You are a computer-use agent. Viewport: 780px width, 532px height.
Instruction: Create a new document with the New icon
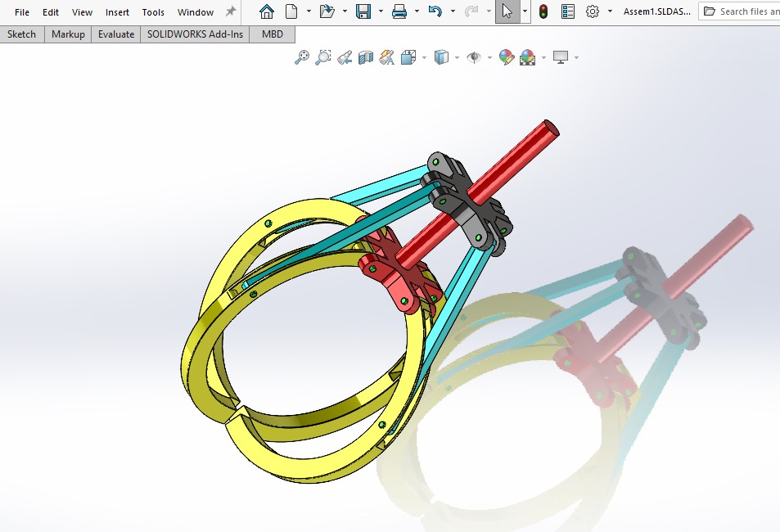tap(291, 11)
